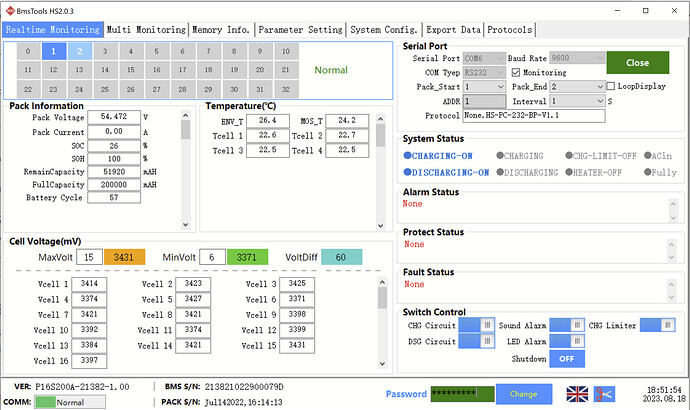Open the System Config. tab
The height and width of the screenshot is (410, 690).
tap(384, 29)
